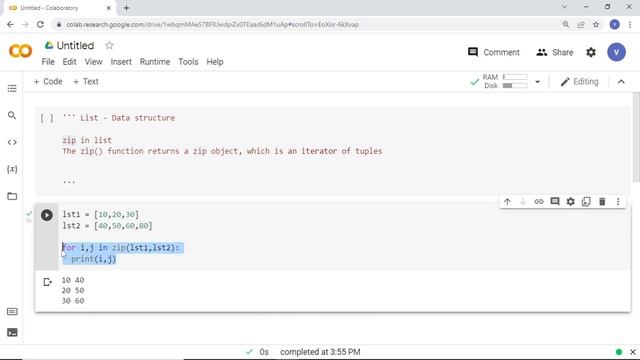Open the user account avatar in Colab

(x=616, y=52)
